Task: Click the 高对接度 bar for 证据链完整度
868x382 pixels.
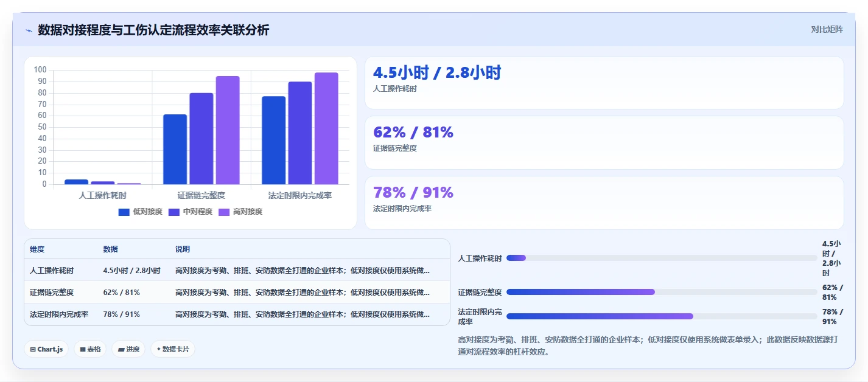Action: tap(228, 130)
